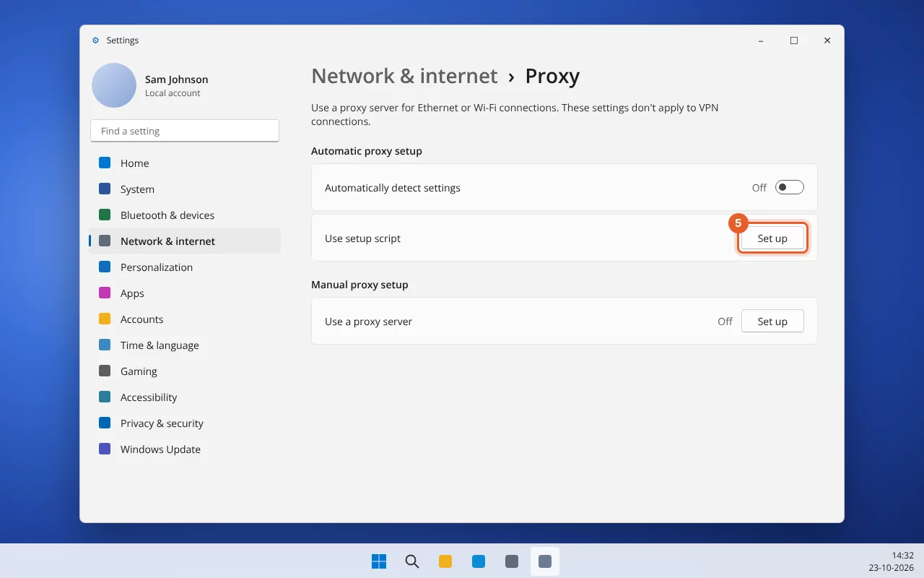
Task: Click the "Proxy" page title
Action: 552,76
